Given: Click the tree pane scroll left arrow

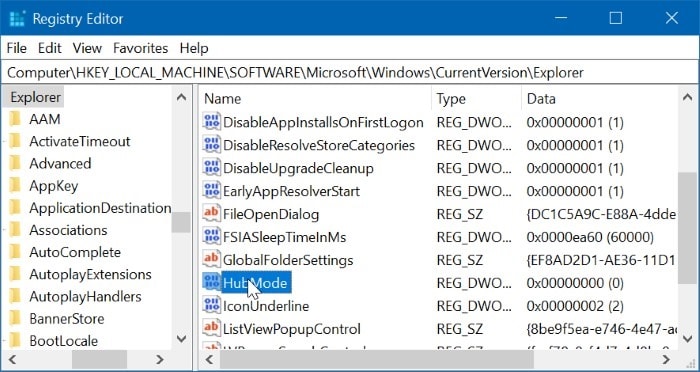Looking at the screenshot, I should [x=12, y=359].
